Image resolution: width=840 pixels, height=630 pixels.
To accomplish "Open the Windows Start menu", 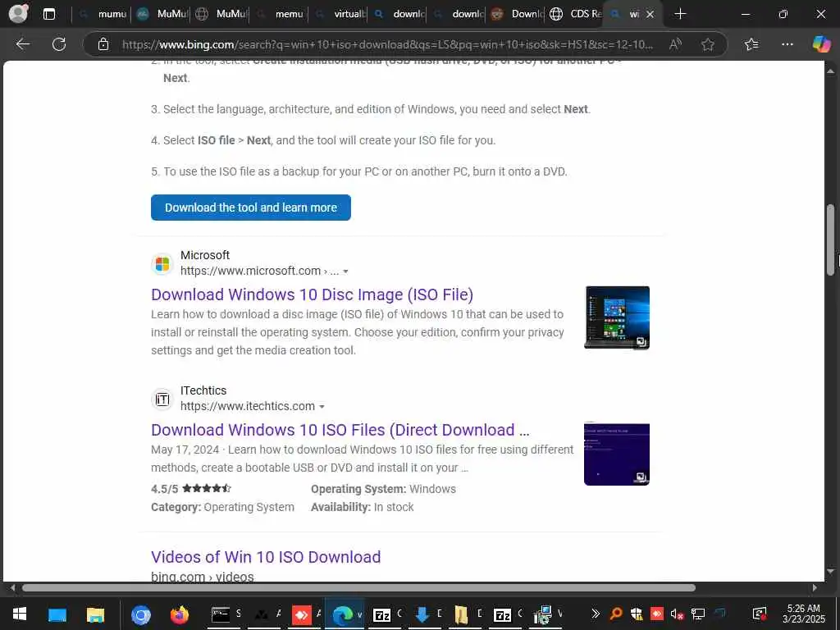I will 20,614.
